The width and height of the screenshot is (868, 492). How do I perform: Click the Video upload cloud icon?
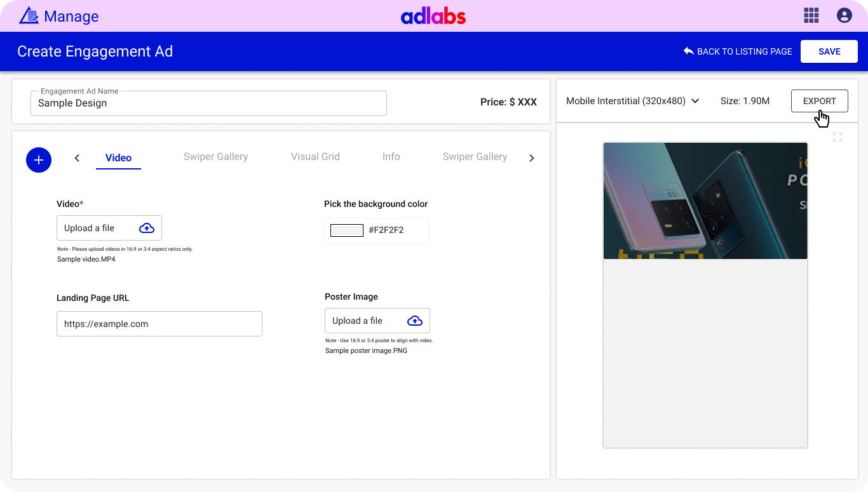coord(146,228)
